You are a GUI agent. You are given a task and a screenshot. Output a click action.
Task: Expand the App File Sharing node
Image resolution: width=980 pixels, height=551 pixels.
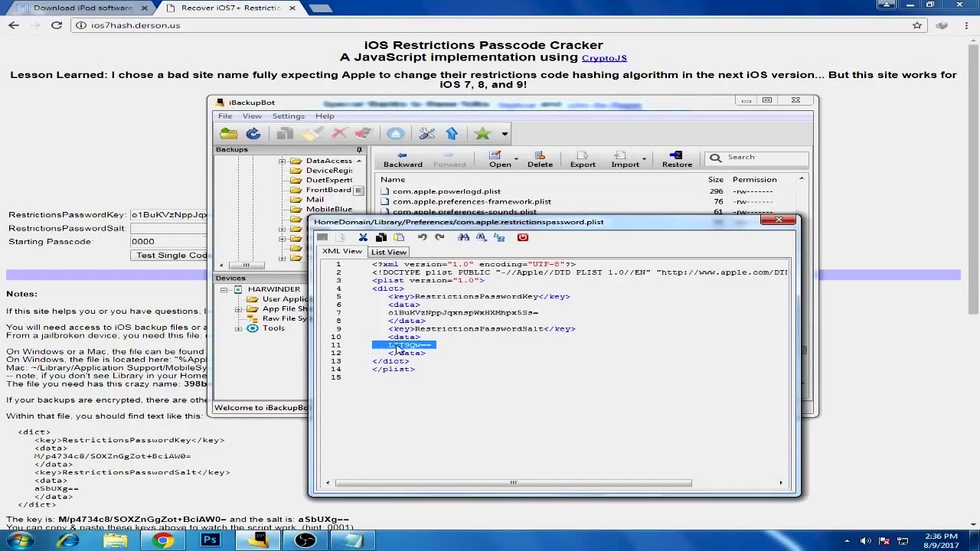click(238, 310)
